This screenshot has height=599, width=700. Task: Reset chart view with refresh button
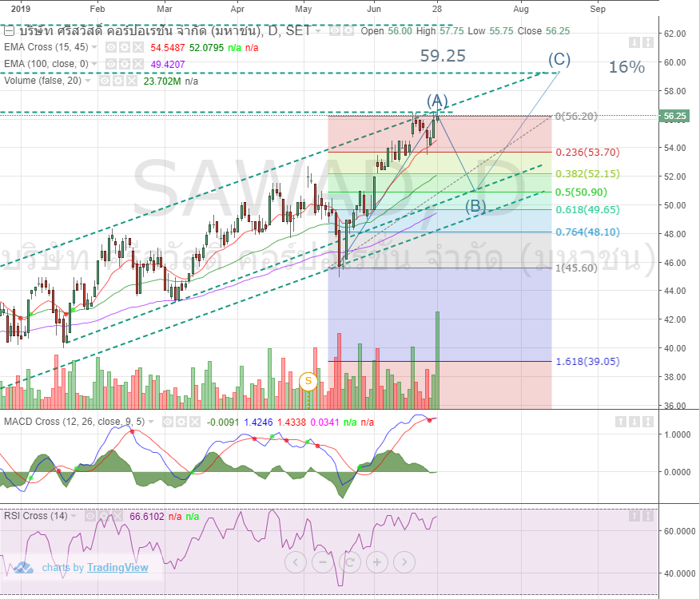click(x=350, y=562)
